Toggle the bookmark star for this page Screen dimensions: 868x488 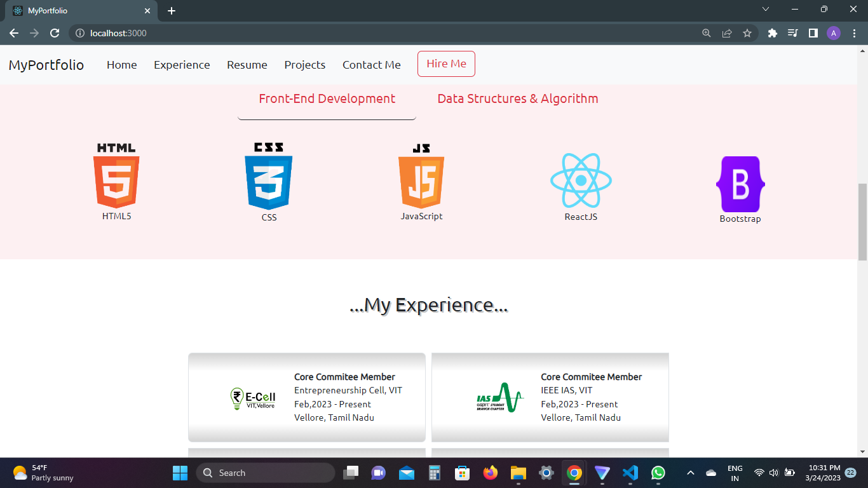[x=748, y=33]
